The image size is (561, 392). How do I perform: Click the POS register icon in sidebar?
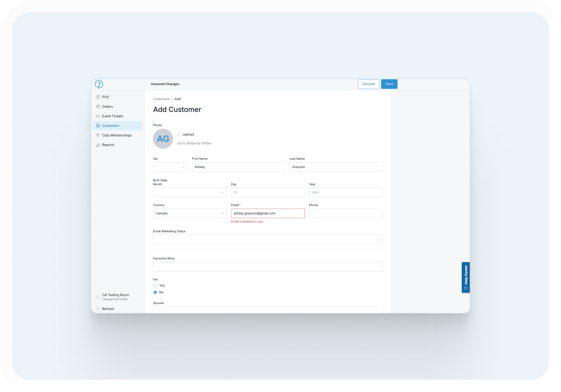pyautogui.click(x=98, y=97)
